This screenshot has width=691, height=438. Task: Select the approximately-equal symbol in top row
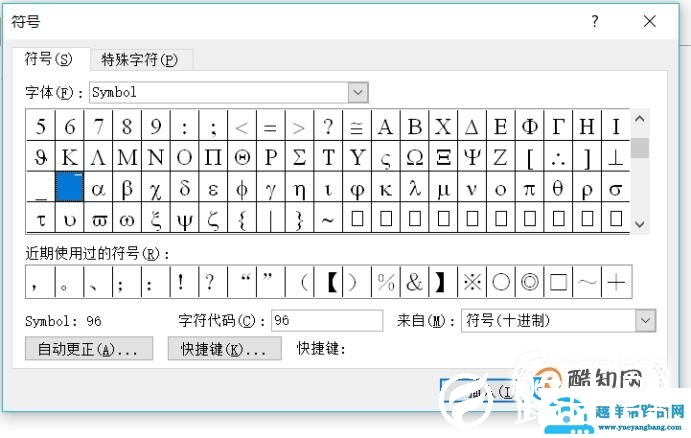(357, 126)
